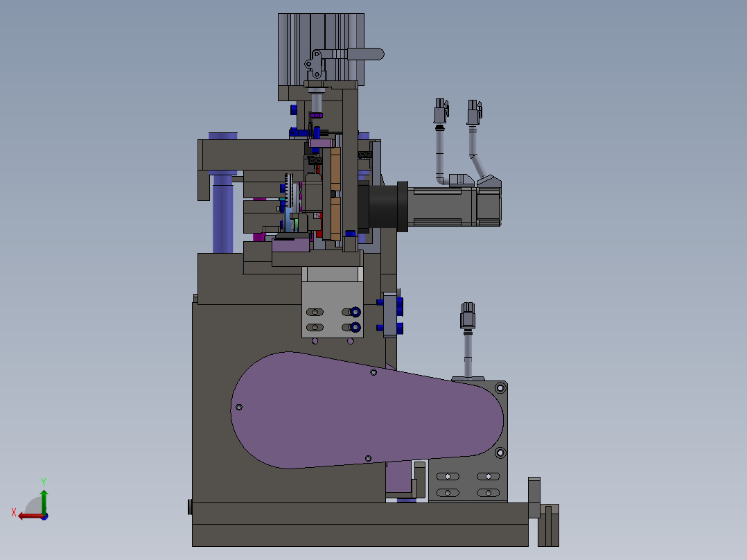Select the tall blue-violet guide column
Viewport: 747px width, 560px height.
point(222,213)
